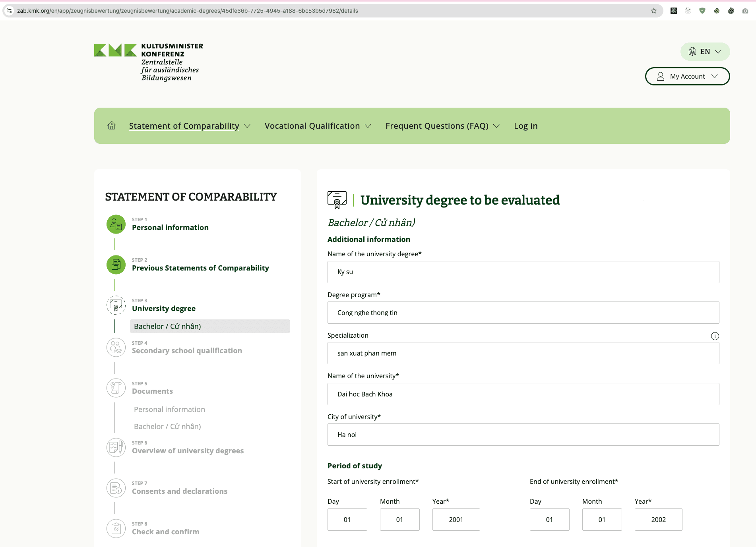Image resolution: width=756 pixels, height=547 pixels.
Task: Click the Log in link
Action: point(525,126)
